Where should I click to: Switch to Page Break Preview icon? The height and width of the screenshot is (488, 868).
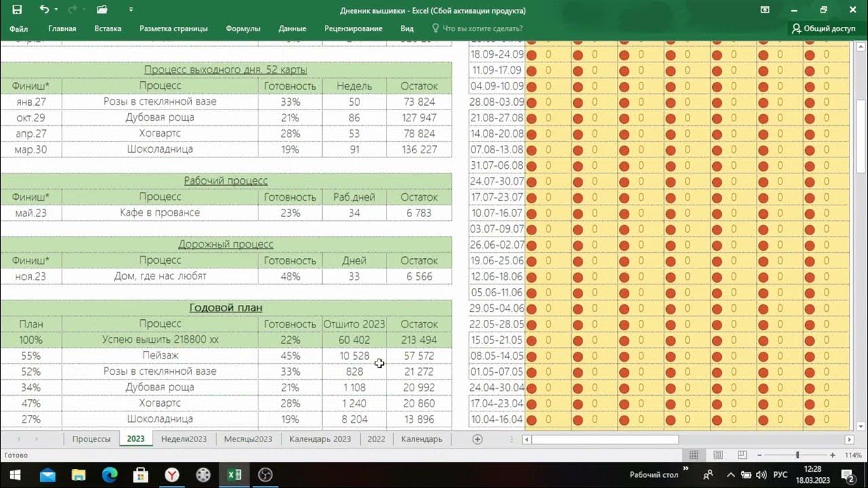743,455
